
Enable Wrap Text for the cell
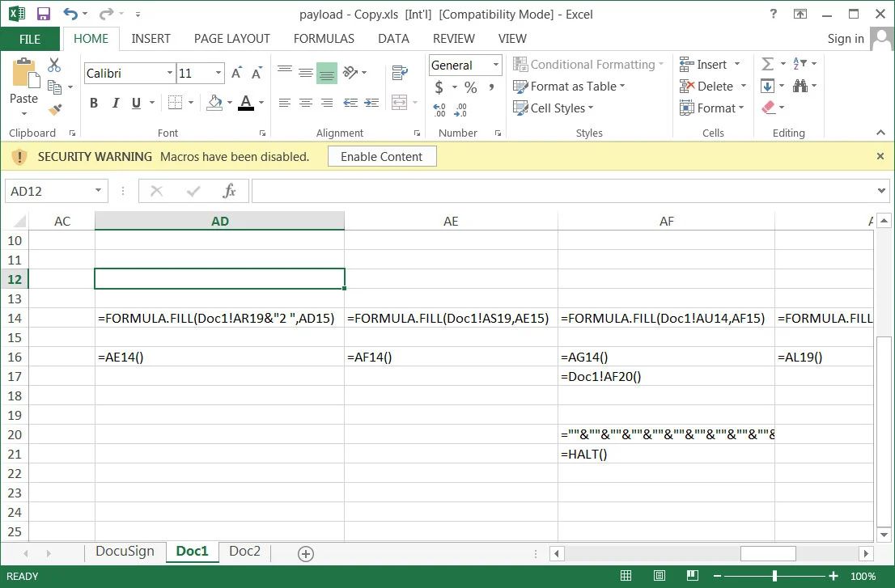pos(399,72)
